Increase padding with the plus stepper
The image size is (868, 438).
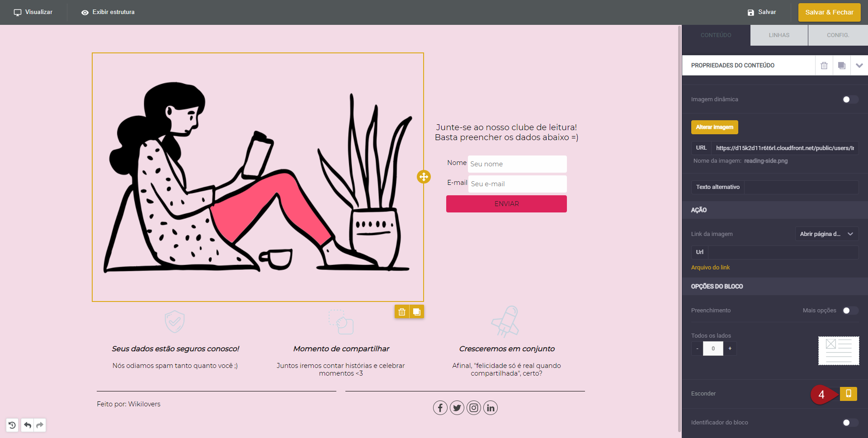tap(730, 349)
